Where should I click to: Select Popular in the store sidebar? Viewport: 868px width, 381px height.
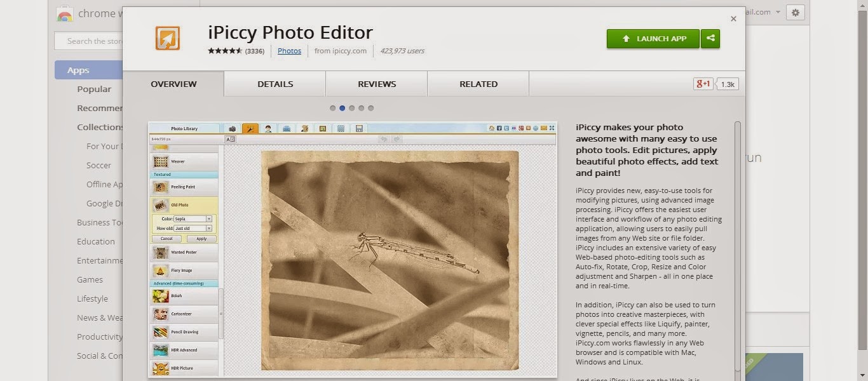point(94,89)
